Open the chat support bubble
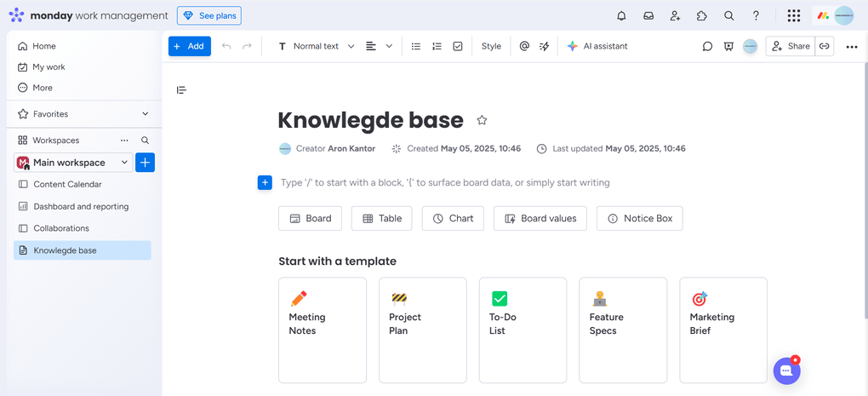 click(x=786, y=370)
